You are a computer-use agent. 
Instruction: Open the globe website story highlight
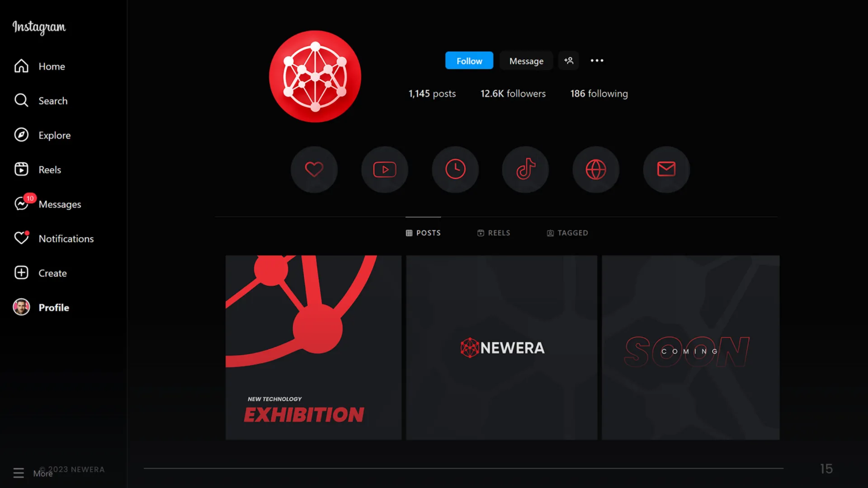click(x=596, y=169)
